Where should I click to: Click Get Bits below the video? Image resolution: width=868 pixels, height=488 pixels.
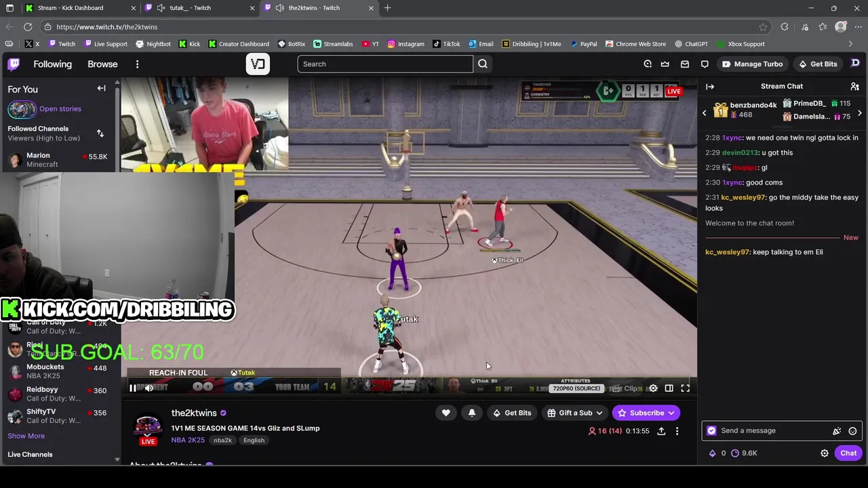pos(512,413)
